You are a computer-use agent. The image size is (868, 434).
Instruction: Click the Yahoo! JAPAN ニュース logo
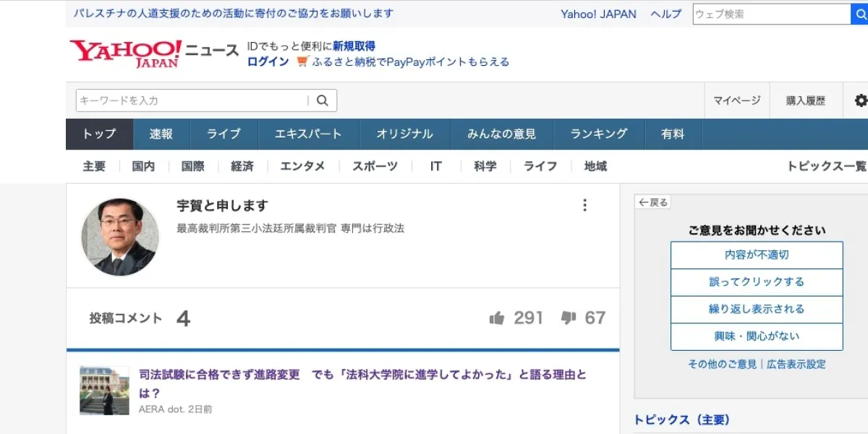pos(153,53)
